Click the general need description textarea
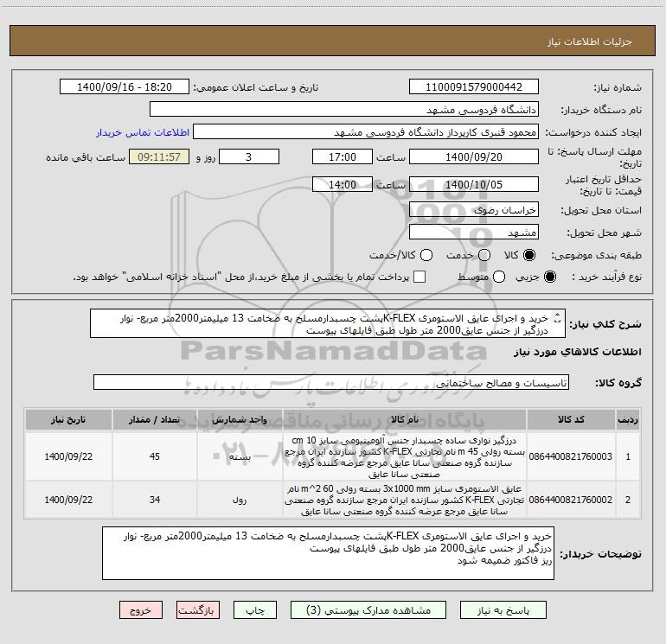 [328, 323]
